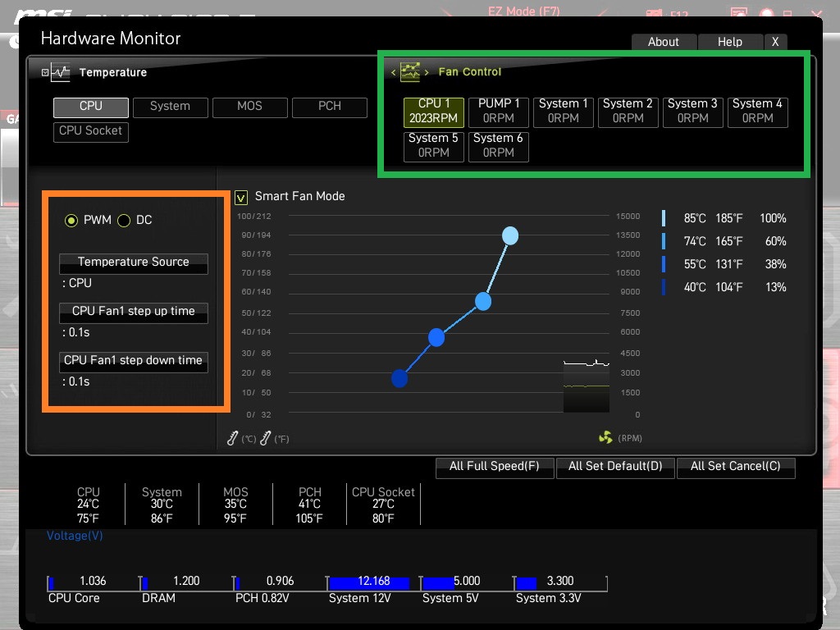Viewport: 840px width, 630px height.
Task: Open the Temperature Source selector
Action: coord(134,263)
